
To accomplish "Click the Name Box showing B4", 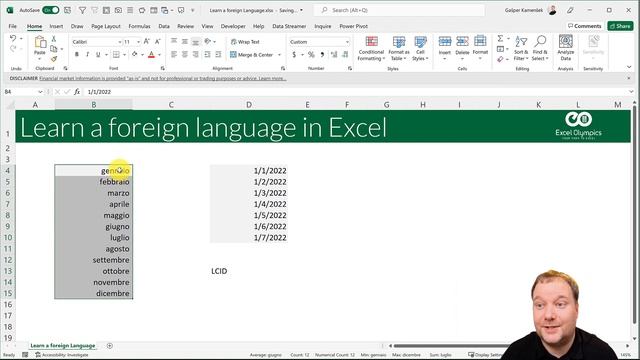I will [23, 92].
